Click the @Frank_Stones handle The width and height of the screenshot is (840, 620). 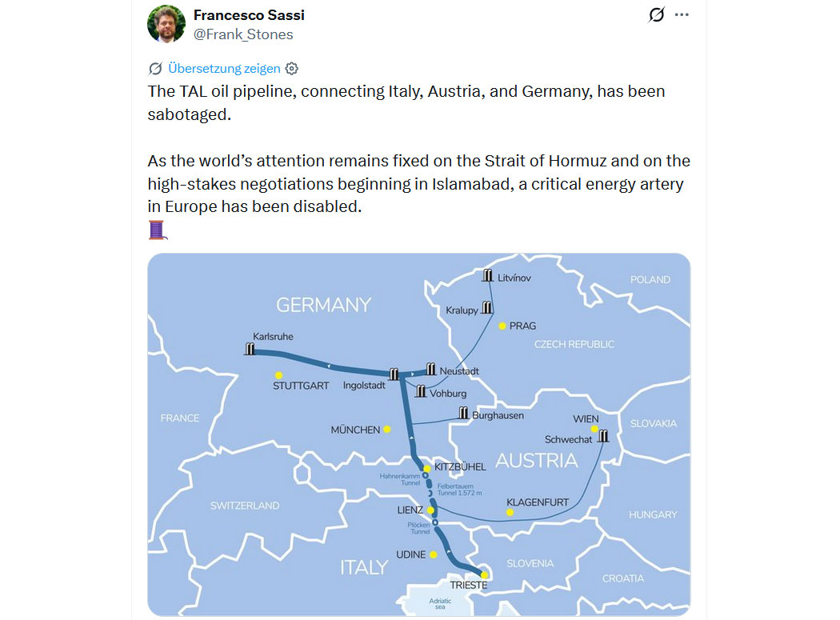(243, 34)
